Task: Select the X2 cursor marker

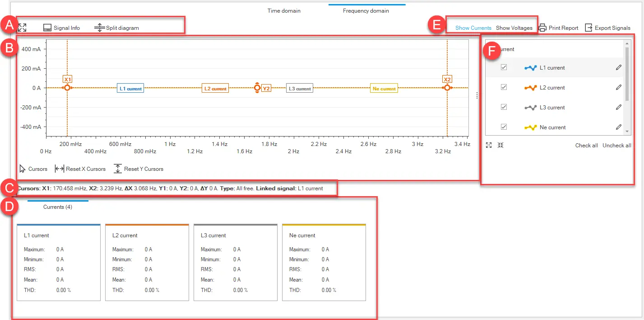Action: click(x=447, y=88)
